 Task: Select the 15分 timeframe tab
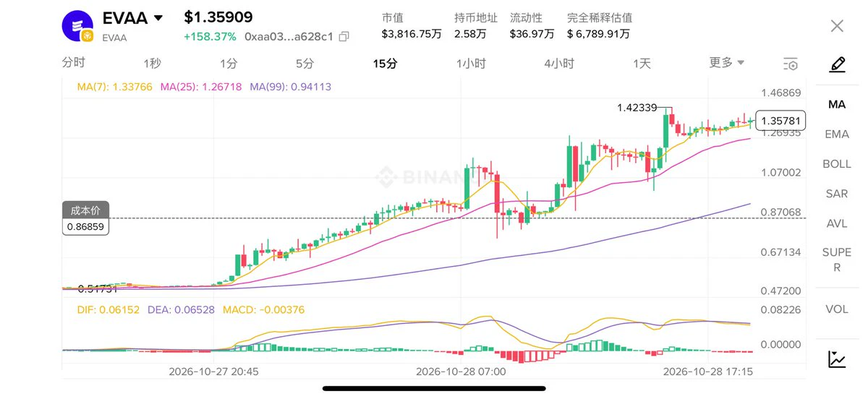[385, 64]
